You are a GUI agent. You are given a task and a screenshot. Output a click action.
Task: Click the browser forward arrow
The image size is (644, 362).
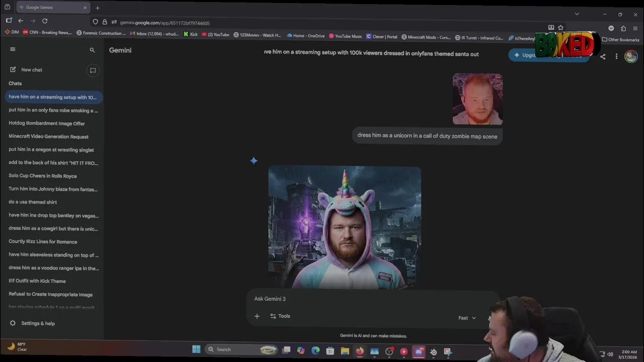tap(33, 21)
